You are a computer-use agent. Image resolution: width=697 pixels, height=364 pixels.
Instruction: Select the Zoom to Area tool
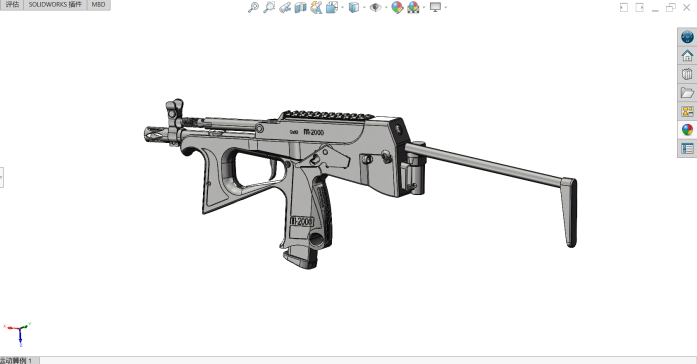269,7
